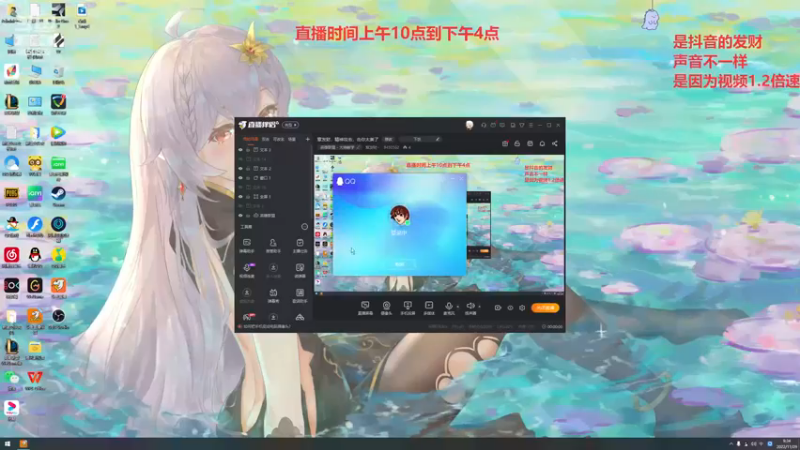Click cancel button in QQ login window
The image size is (800, 450).
[399, 264]
